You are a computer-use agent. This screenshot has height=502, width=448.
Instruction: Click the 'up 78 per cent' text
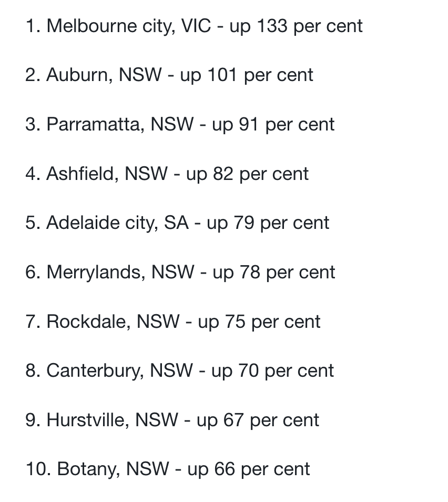(273, 273)
